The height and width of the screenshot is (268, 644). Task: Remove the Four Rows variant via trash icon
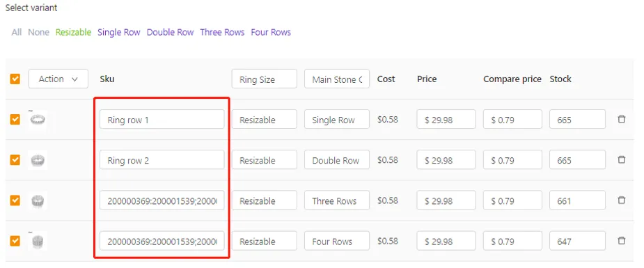coord(622,240)
